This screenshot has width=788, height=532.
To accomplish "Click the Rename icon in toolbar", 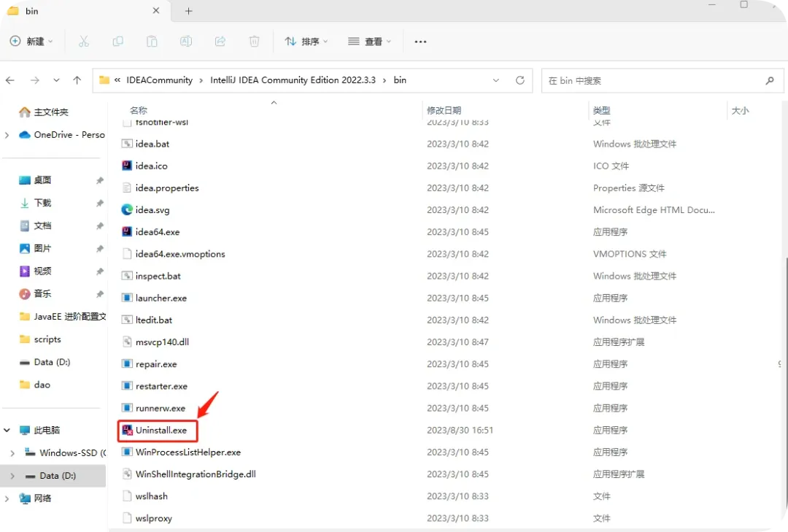I will coord(186,42).
